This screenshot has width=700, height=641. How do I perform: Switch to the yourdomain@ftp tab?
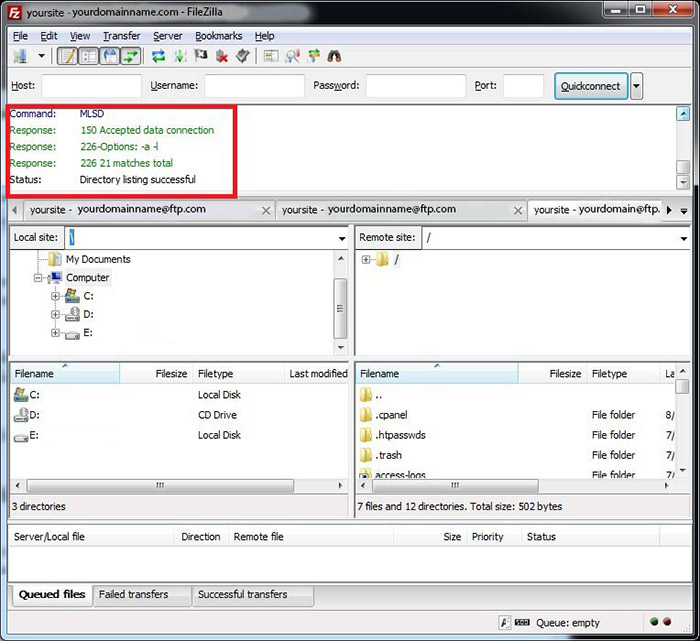click(596, 210)
